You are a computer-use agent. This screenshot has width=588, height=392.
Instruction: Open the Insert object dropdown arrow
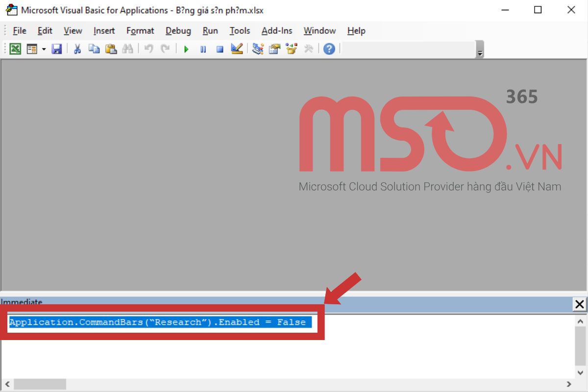pos(44,49)
